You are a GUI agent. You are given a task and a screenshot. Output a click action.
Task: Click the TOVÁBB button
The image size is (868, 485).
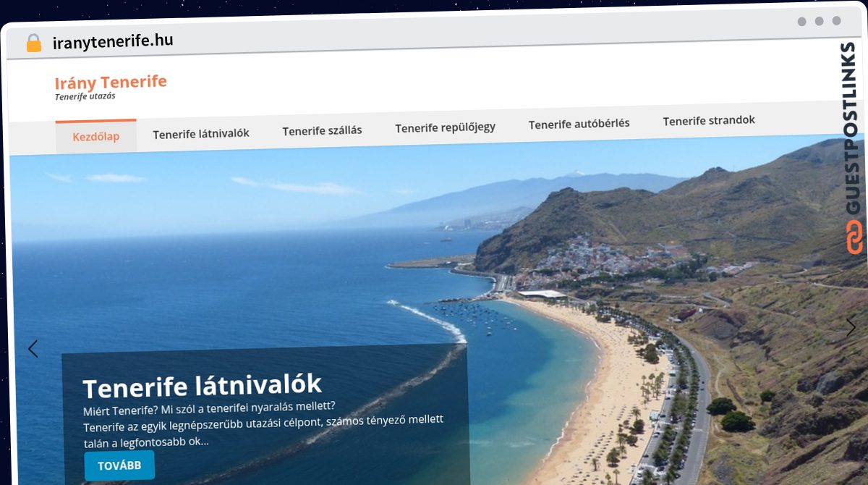pyautogui.click(x=119, y=465)
